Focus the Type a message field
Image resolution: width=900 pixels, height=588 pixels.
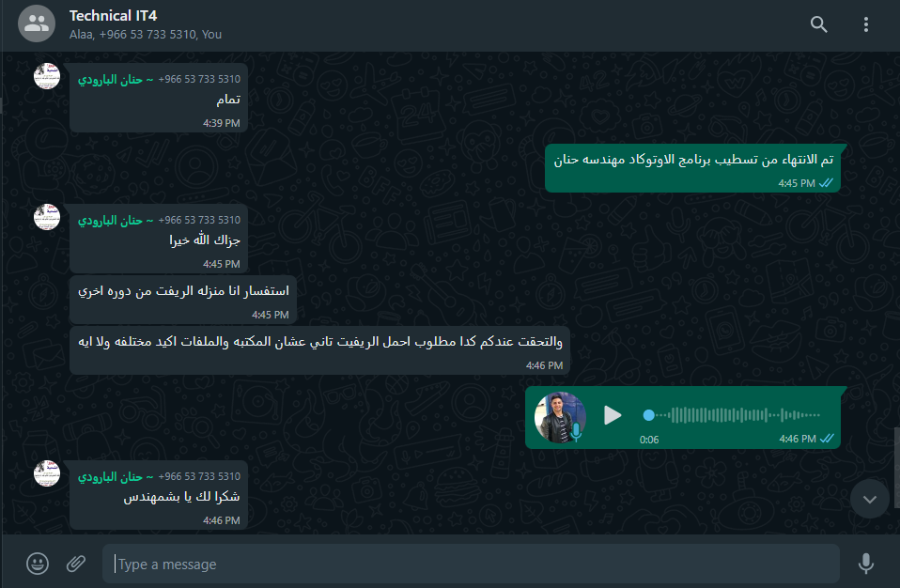[471, 564]
